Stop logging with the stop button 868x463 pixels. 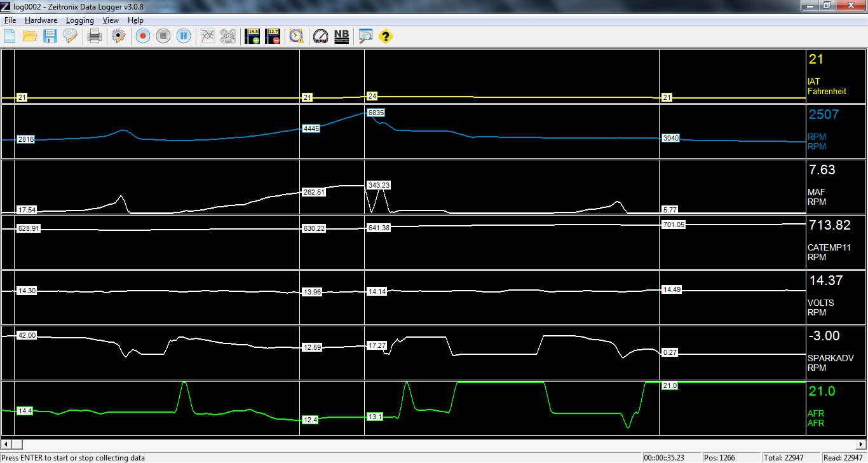click(x=163, y=36)
